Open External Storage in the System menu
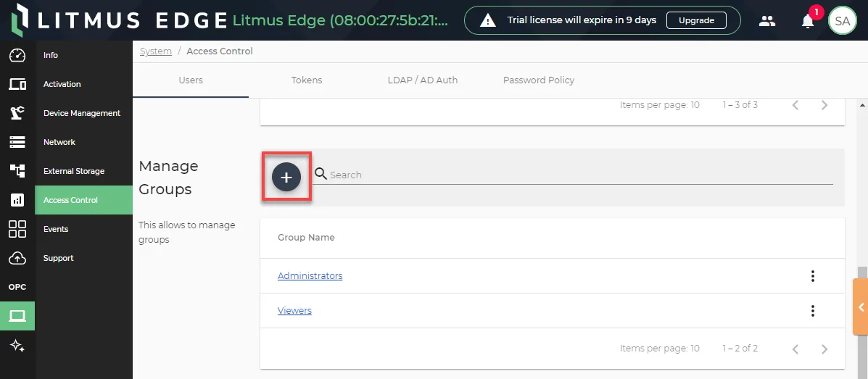This screenshot has height=379, width=868. click(83, 171)
